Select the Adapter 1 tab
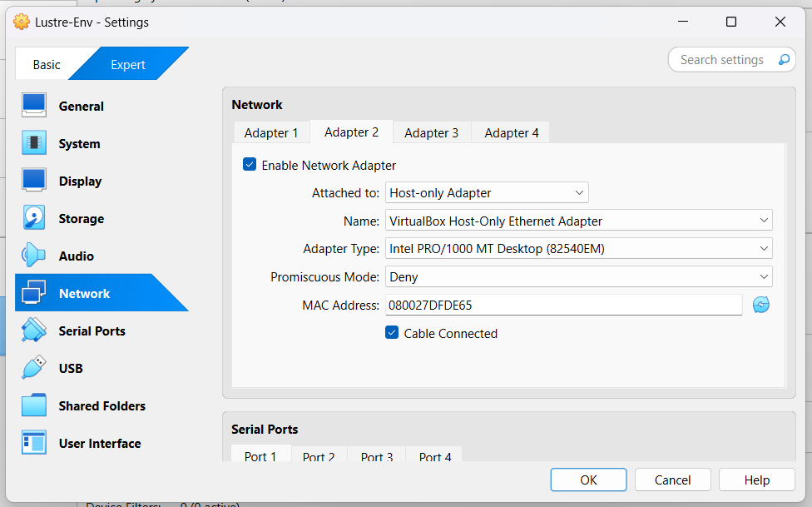The height and width of the screenshot is (507, 812). tap(271, 133)
